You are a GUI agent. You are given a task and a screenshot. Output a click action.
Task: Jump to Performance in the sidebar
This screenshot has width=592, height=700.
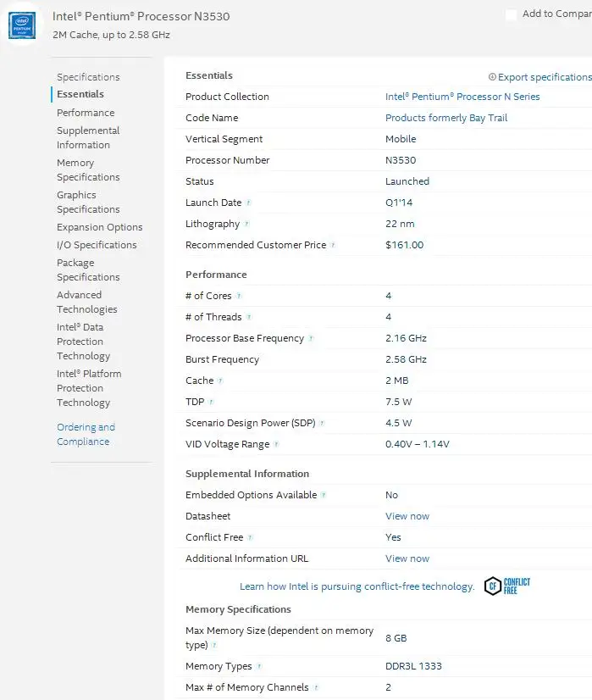[86, 113]
